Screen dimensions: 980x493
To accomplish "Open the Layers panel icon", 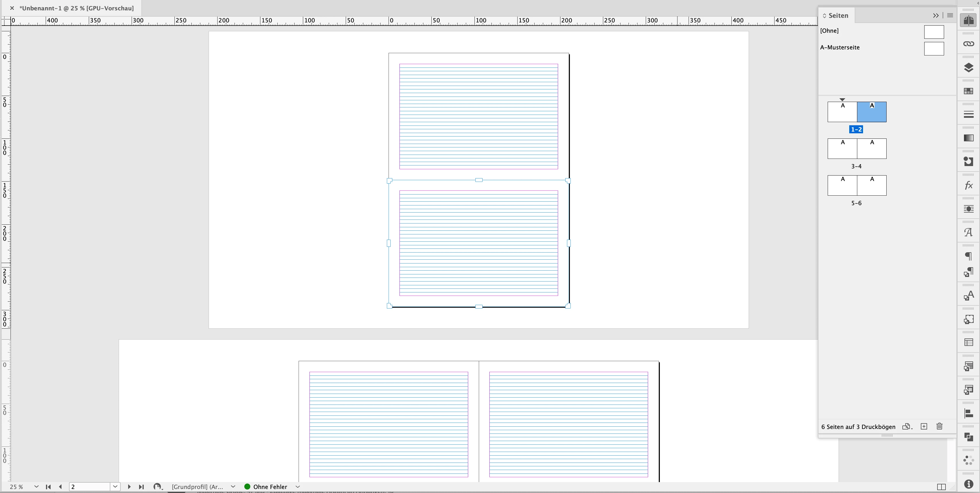I will 969,68.
